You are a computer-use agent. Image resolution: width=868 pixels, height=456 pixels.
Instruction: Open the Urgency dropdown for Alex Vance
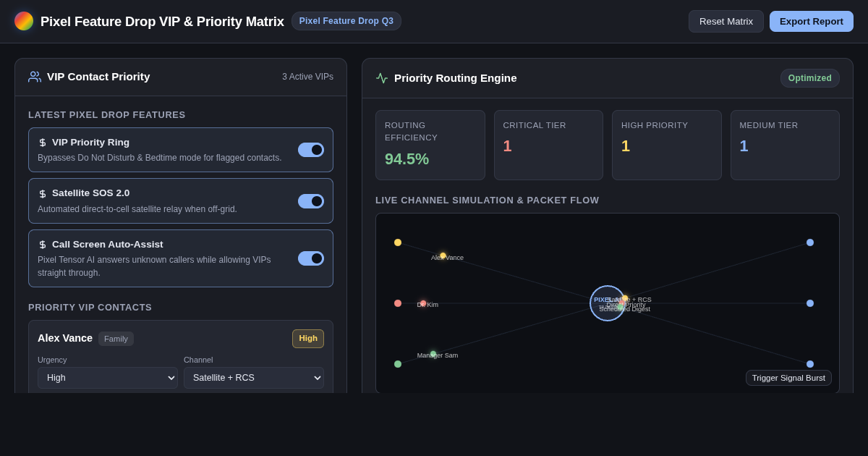point(108,378)
